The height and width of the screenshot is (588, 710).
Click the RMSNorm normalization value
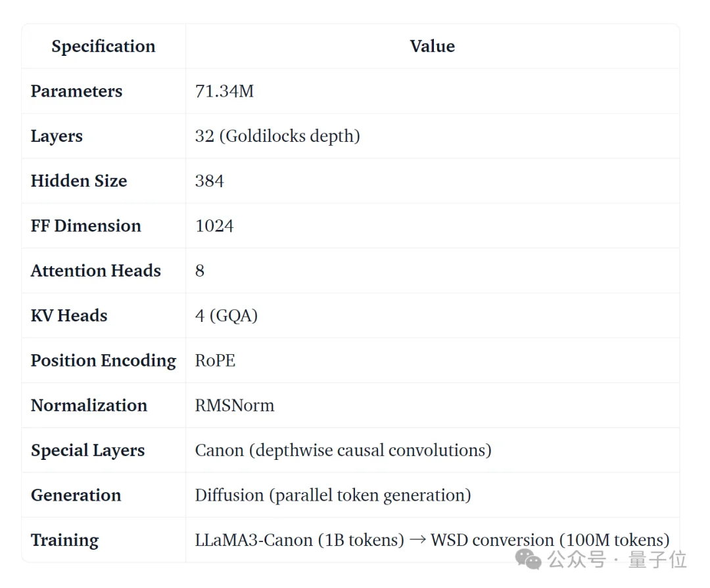tap(235, 405)
